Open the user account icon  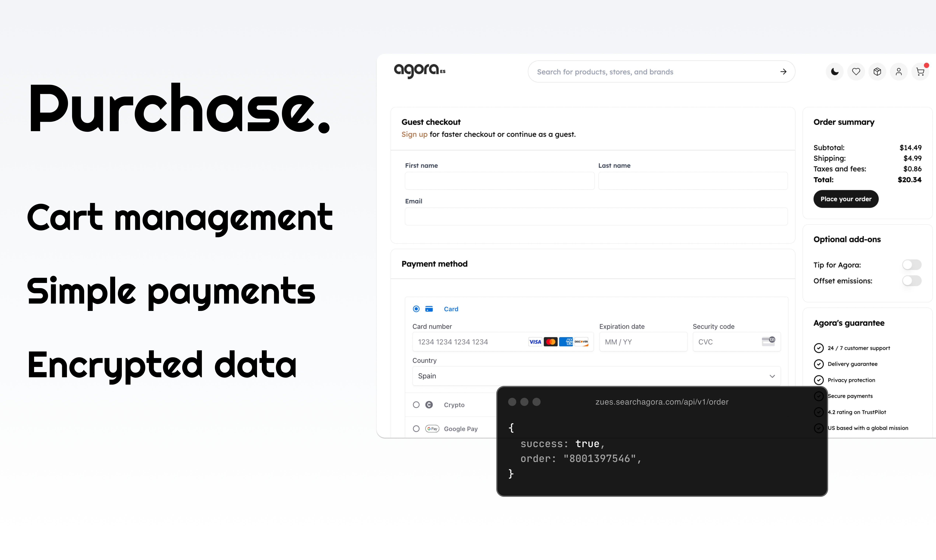[x=899, y=72]
